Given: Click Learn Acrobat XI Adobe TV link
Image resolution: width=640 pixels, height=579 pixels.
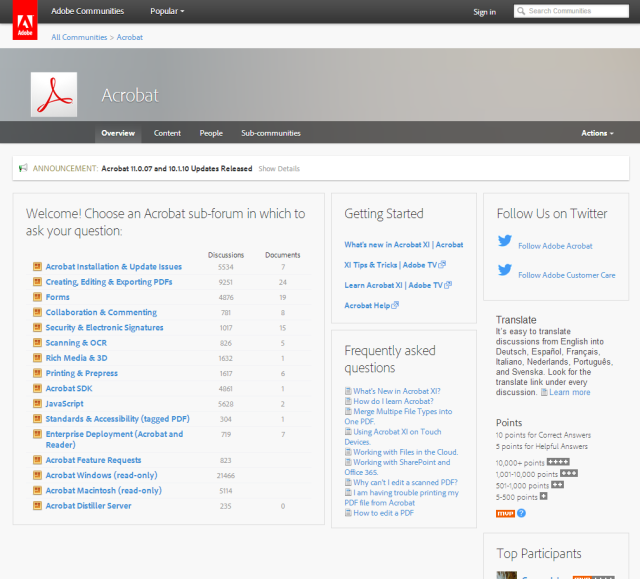Looking at the screenshot, I should coord(393,285).
